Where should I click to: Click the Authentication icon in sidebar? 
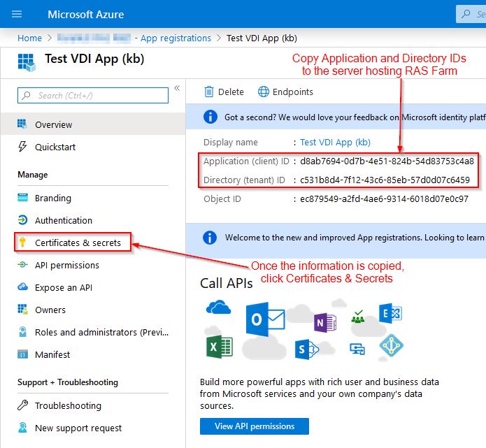point(23,220)
